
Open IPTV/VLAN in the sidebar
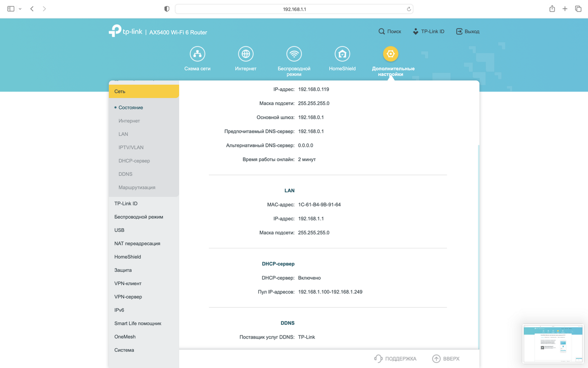pos(131,147)
